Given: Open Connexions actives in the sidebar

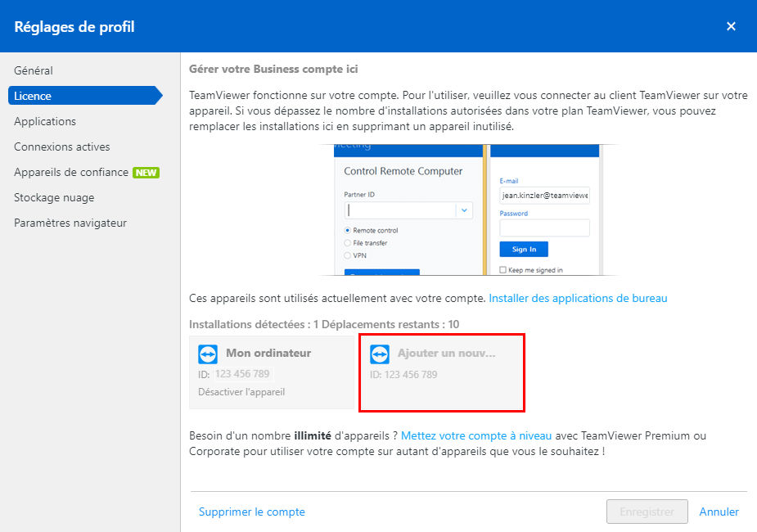Looking at the screenshot, I should (62, 147).
